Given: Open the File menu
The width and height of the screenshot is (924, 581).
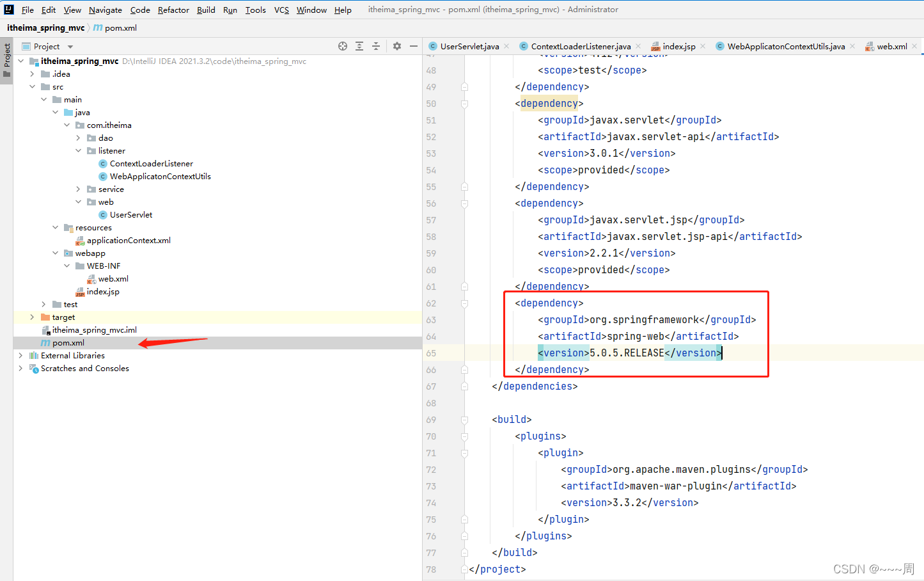Looking at the screenshot, I should pos(27,10).
